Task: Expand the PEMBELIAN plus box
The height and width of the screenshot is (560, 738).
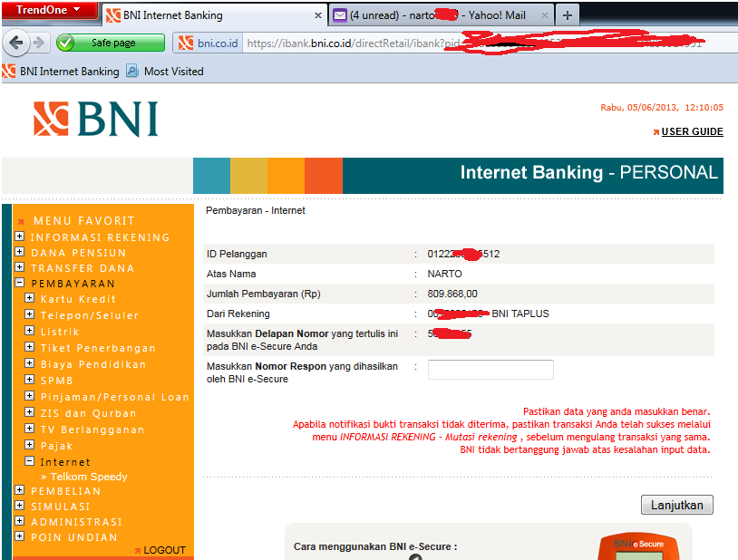Action: (20, 490)
